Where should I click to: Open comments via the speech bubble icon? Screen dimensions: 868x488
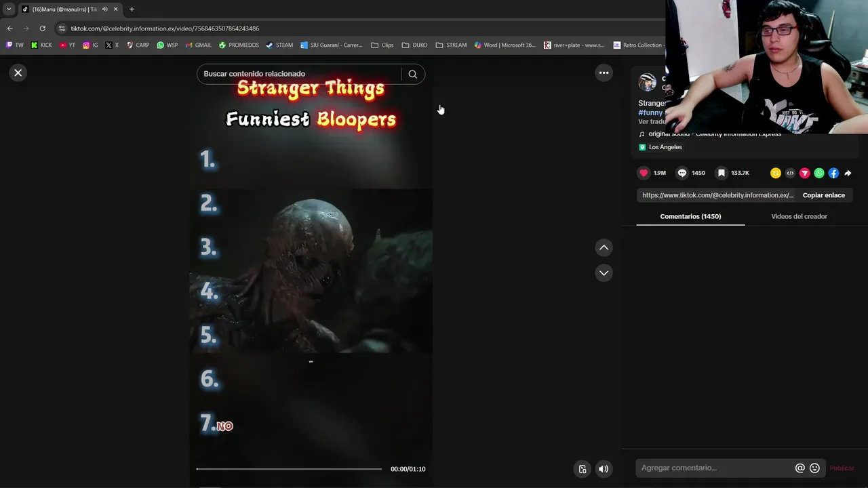coord(682,173)
